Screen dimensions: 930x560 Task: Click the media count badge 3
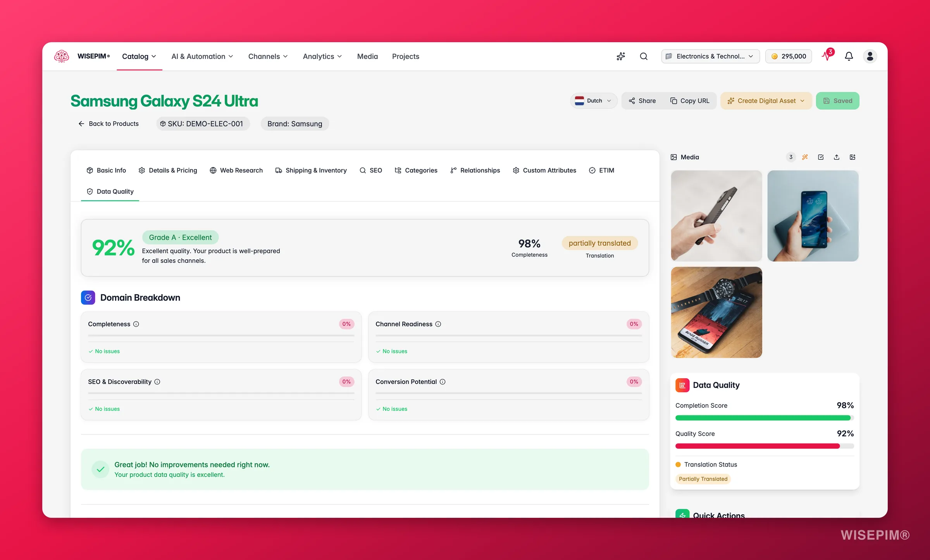click(x=791, y=157)
